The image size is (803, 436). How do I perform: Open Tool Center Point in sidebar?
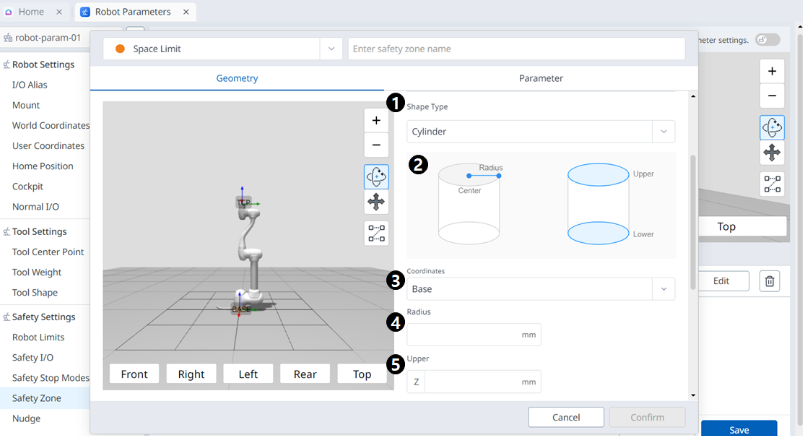coord(48,252)
